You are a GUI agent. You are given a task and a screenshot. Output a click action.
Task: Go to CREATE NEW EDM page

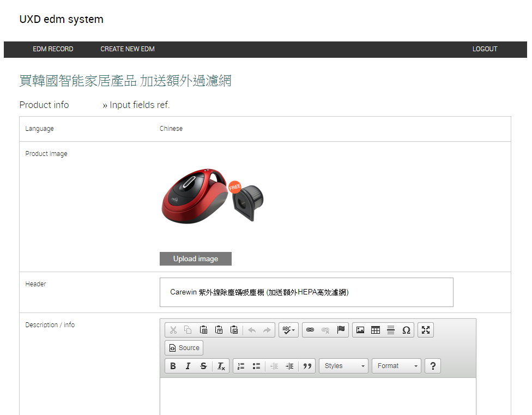(x=128, y=49)
